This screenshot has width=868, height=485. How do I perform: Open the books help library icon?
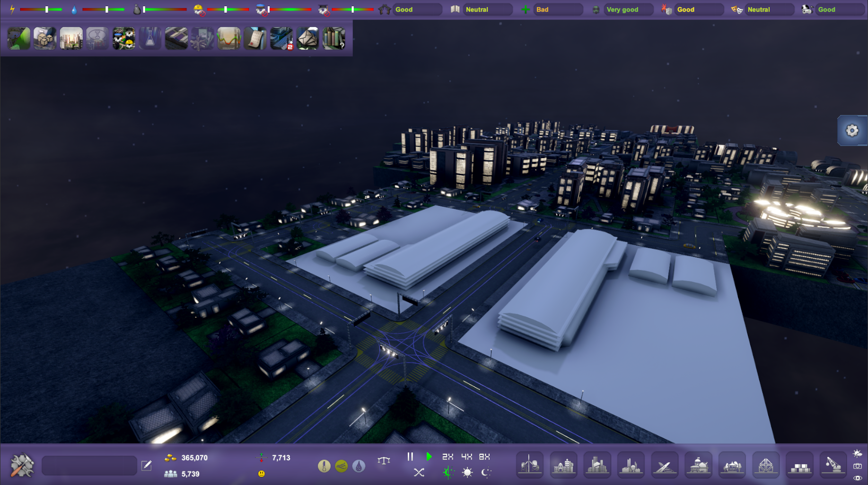click(x=334, y=38)
